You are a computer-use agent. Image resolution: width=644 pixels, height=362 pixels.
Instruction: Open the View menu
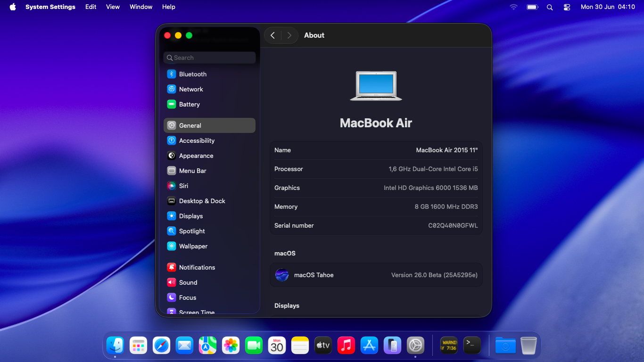113,7
